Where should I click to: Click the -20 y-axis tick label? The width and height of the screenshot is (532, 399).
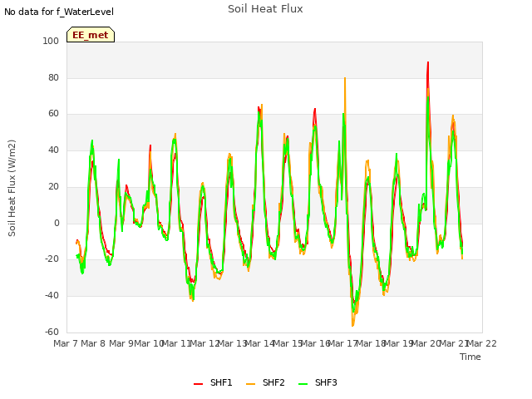click(52, 259)
